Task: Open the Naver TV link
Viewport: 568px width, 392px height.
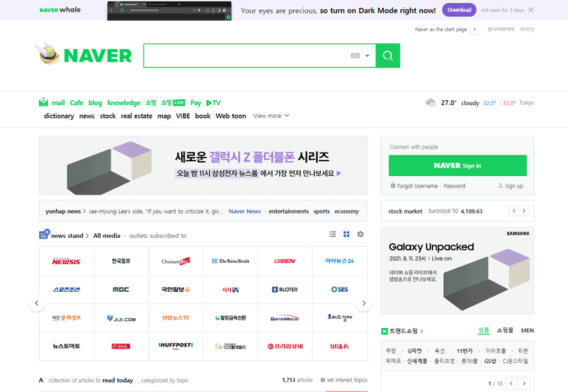Action: [x=214, y=103]
